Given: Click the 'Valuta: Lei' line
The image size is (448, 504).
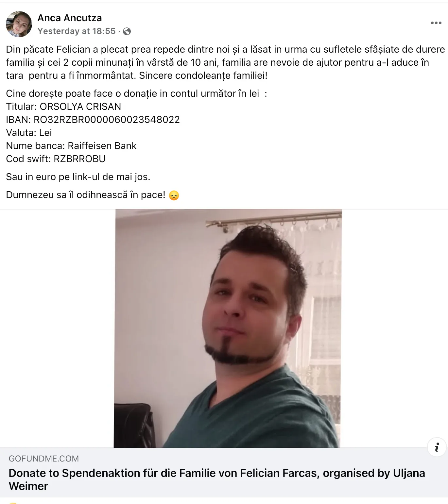Looking at the screenshot, I should click(29, 133).
